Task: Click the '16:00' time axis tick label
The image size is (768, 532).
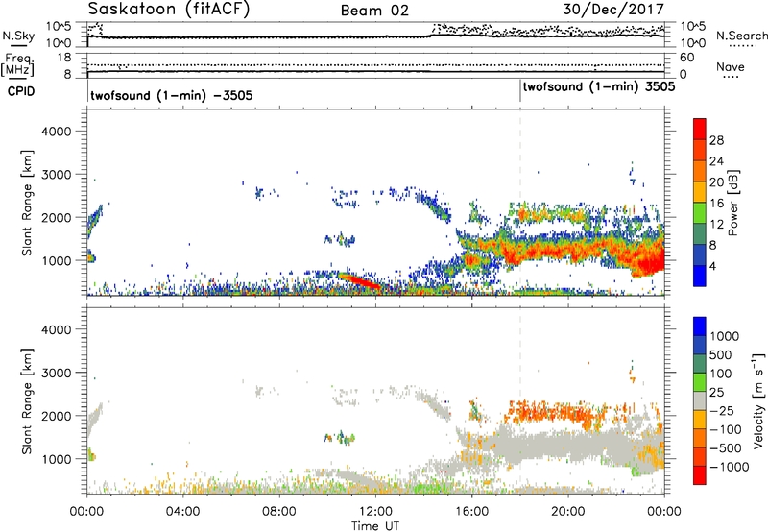Action: [x=471, y=512]
